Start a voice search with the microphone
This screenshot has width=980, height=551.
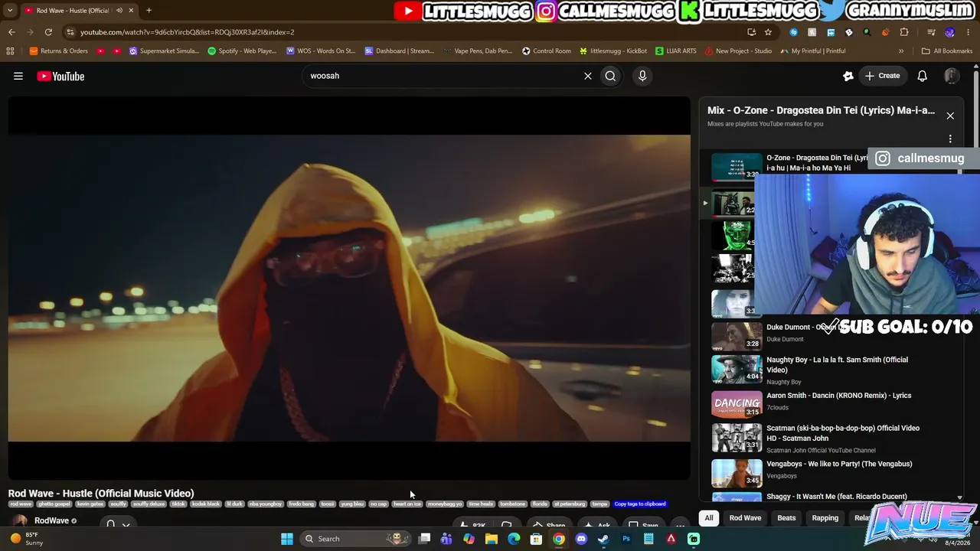pos(642,76)
